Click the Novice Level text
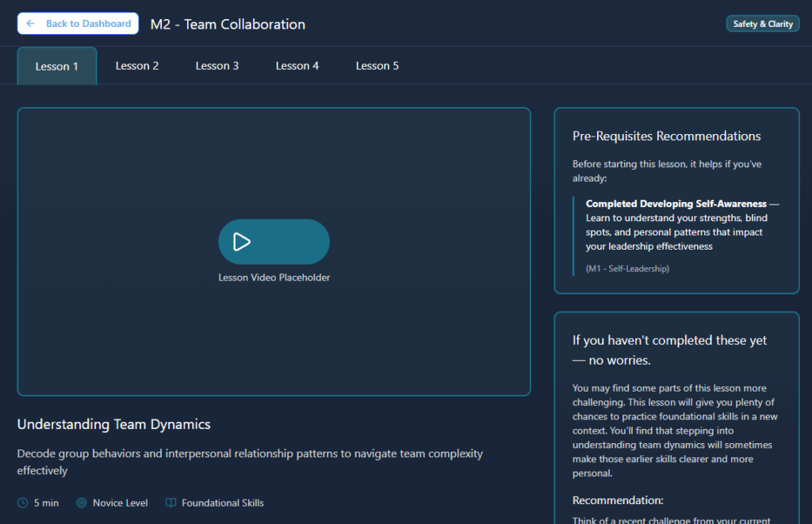 [x=120, y=503]
